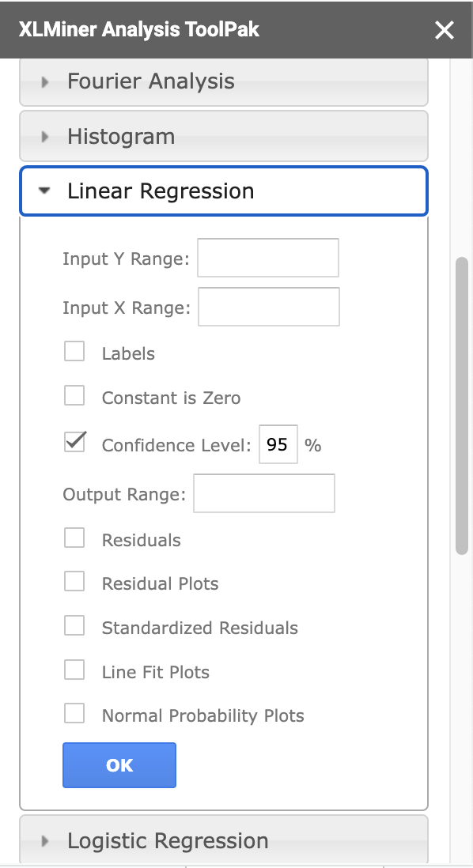Expand the Fourier Analysis section arrow
Image resolution: width=473 pixels, height=868 pixels.
pyautogui.click(x=45, y=82)
